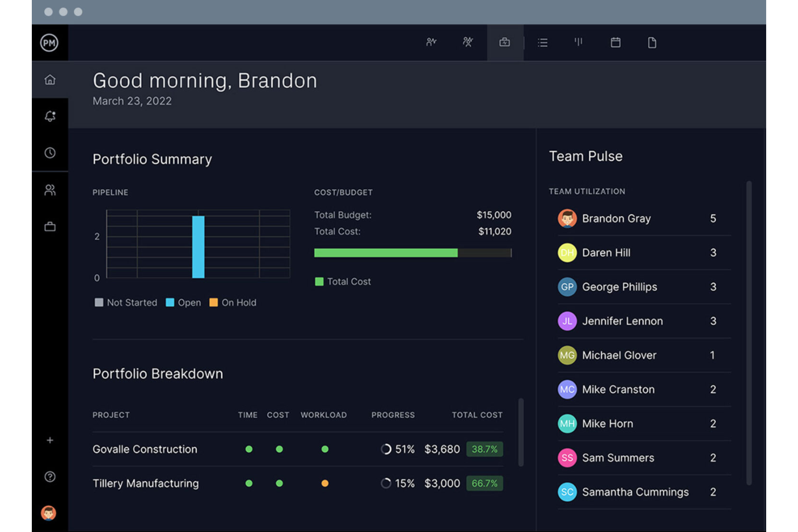Open the Help question mark icon
This screenshot has height=532, width=798.
coord(50,476)
